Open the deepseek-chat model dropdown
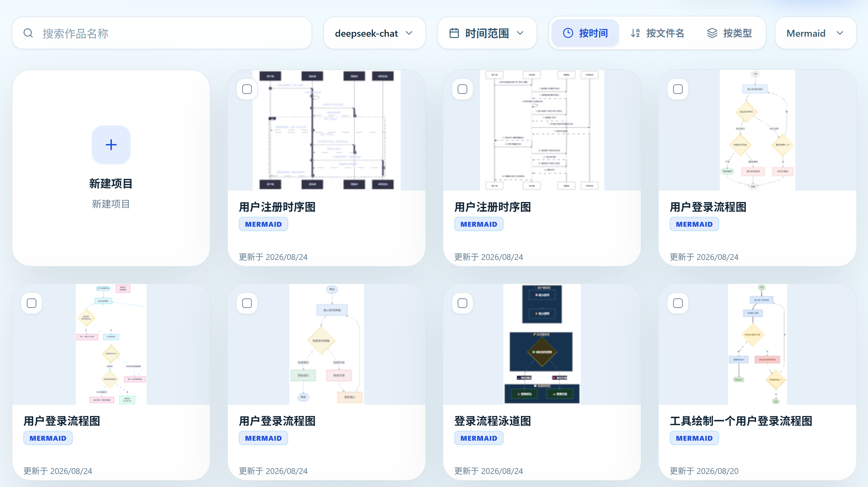 [x=374, y=33]
